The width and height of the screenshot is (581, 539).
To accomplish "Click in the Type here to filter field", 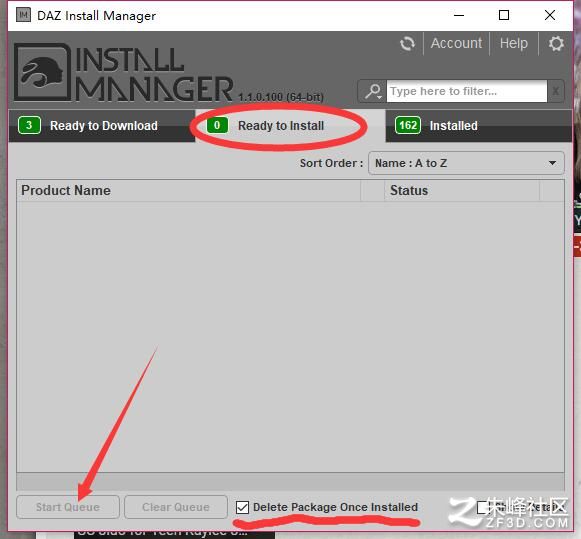I will [x=467, y=91].
